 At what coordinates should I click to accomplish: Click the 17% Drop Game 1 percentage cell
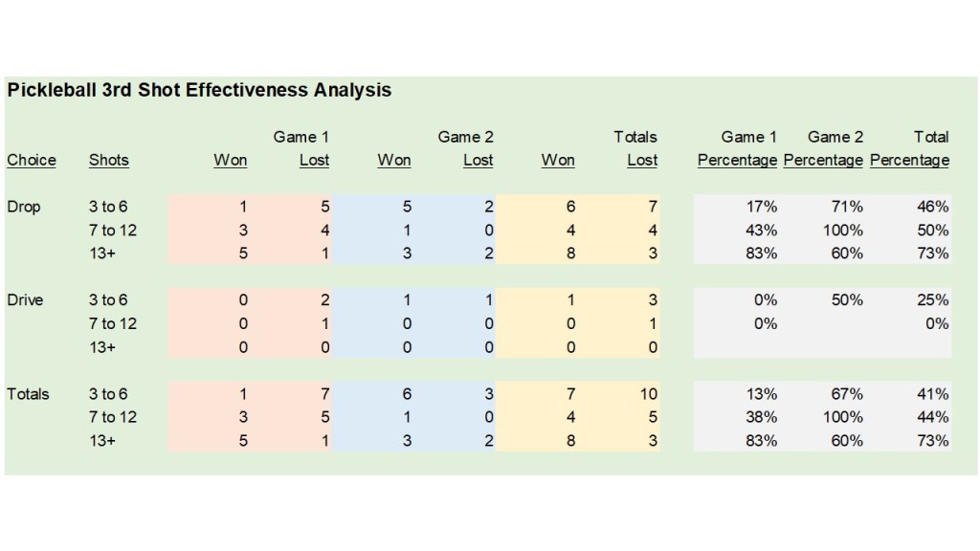(762, 207)
